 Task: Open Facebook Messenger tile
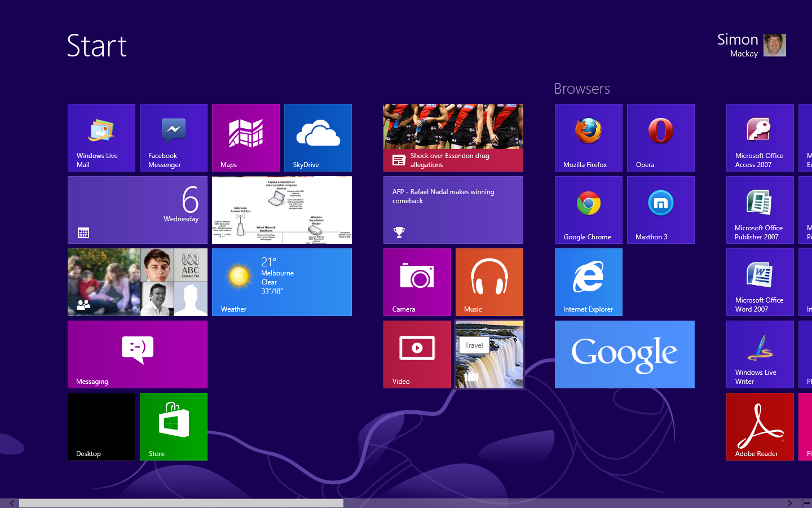173,137
